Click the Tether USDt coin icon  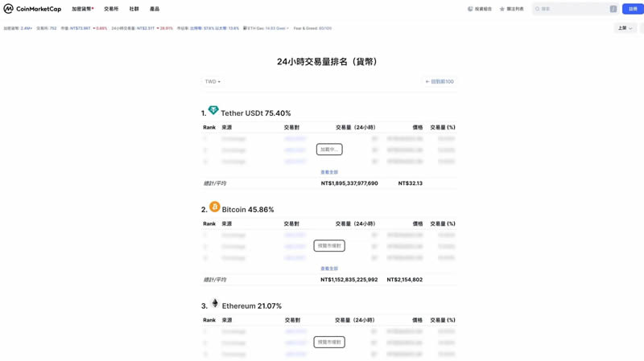pos(213,110)
